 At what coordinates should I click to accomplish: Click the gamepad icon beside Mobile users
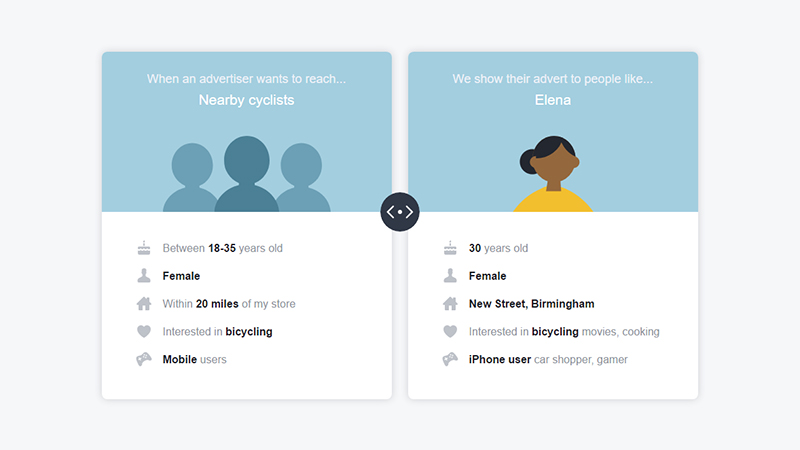tap(144, 359)
